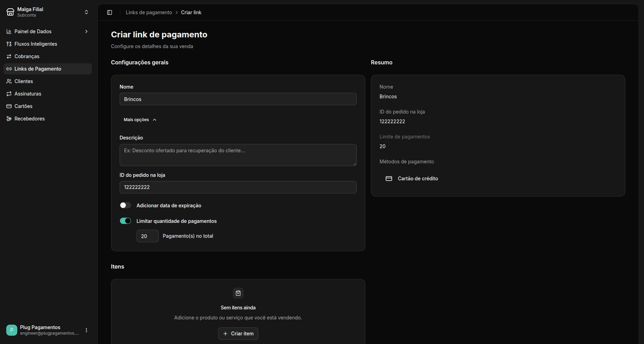Click the Painel de Dados chart icon

(9, 31)
